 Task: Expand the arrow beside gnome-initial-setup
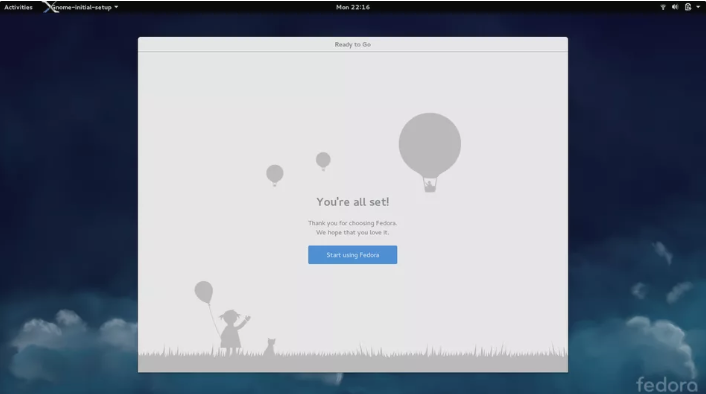tap(116, 7)
